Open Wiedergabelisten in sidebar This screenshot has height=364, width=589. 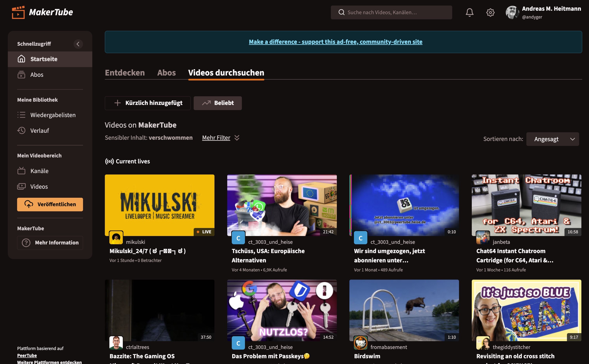(53, 115)
